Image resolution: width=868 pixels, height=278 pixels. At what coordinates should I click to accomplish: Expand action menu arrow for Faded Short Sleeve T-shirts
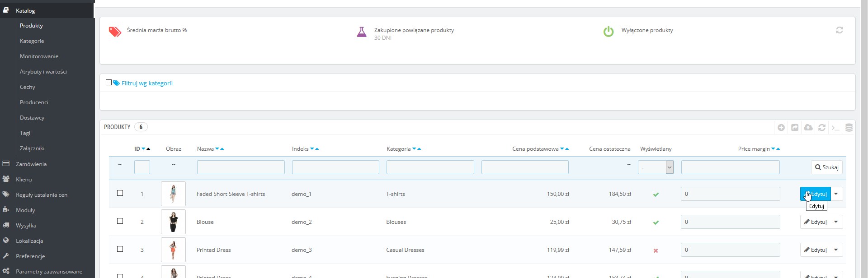point(836,194)
